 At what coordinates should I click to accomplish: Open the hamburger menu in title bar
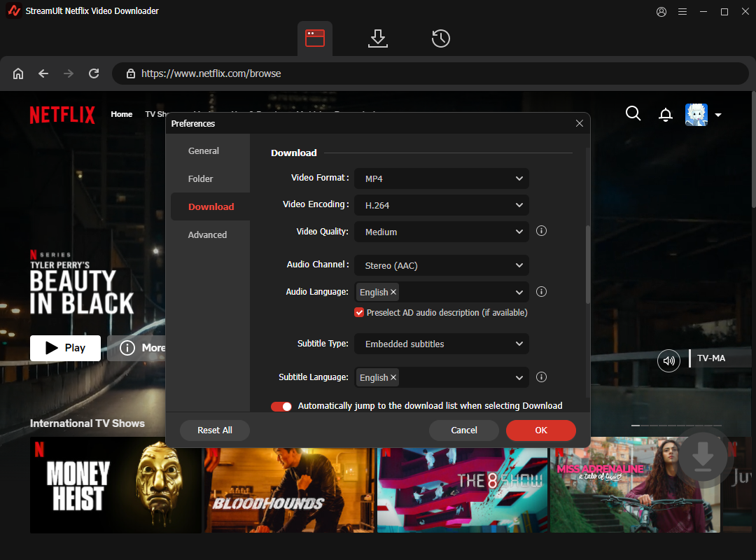(682, 12)
